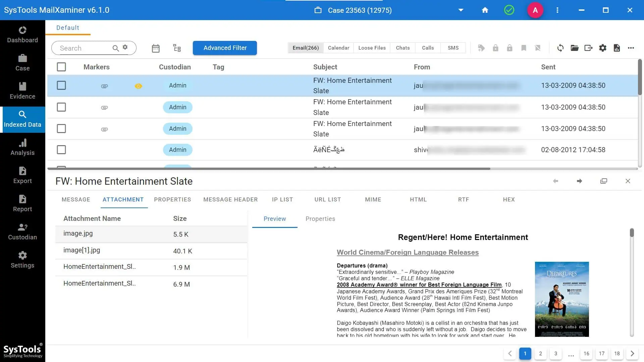Switch to the PROPERTIES tab
This screenshot has width=644, height=362.
coord(172,199)
